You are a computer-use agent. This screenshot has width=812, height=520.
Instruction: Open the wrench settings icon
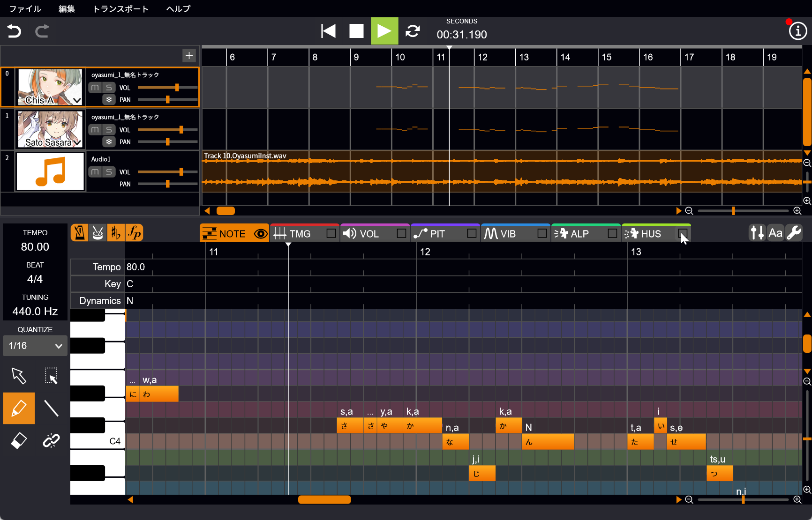click(794, 233)
